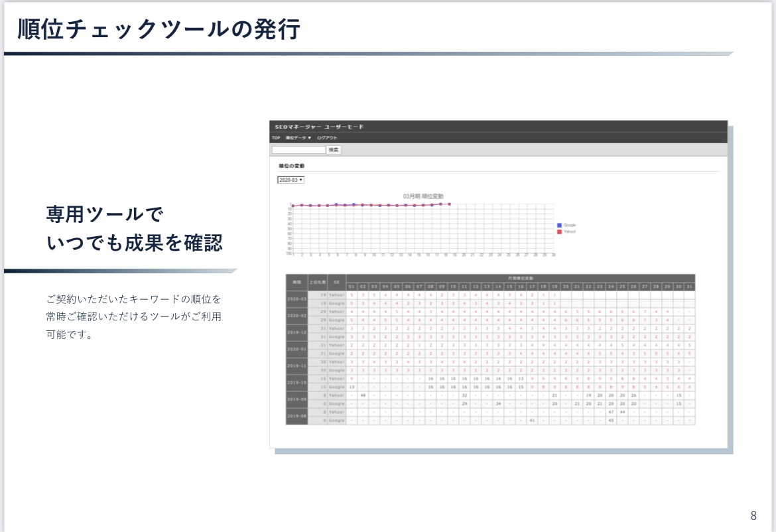Click the red Yahoo! legend swatch

(x=559, y=232)
